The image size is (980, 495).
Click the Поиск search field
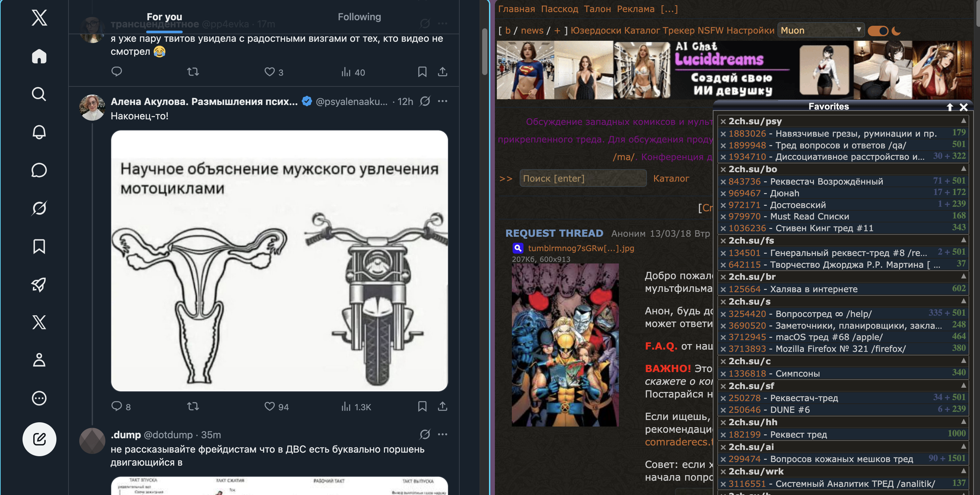583,178
